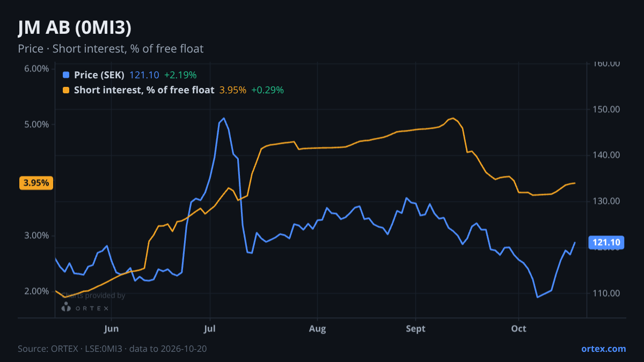
Task: Click the Sept x-axis label
Action: click(416, 328)
